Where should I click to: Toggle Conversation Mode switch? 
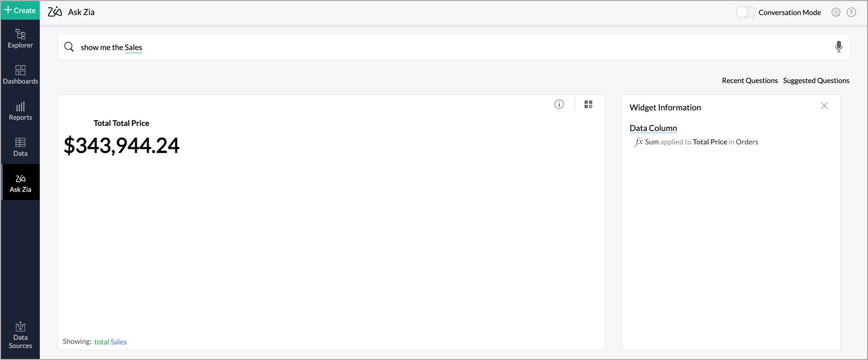(745, 12)
